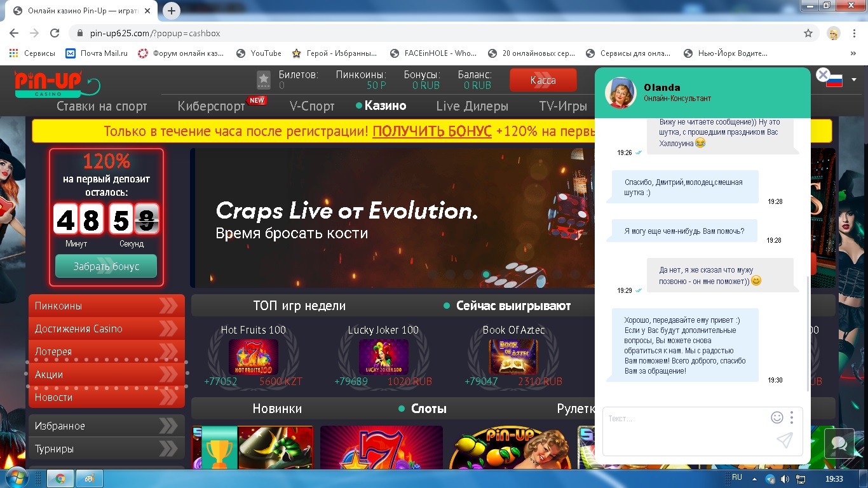Switch to the Новинки tab
This screenshot has height=488, width=868.
[x=277, y=409]
